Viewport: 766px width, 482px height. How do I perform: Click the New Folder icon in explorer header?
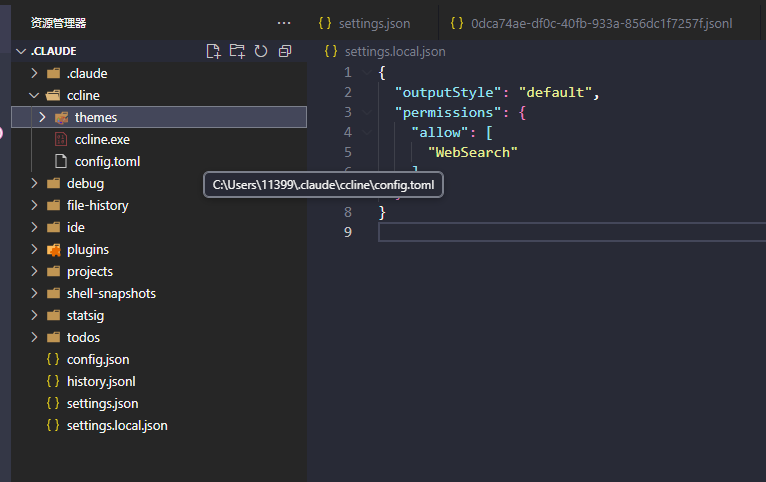237,51
